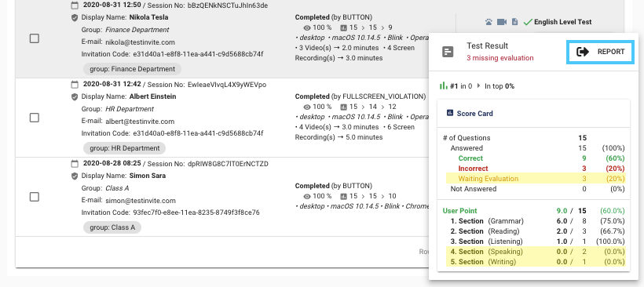Click the green ranking bars icon
The height and width of the screenshot is (287, 644).
(443, 85)
